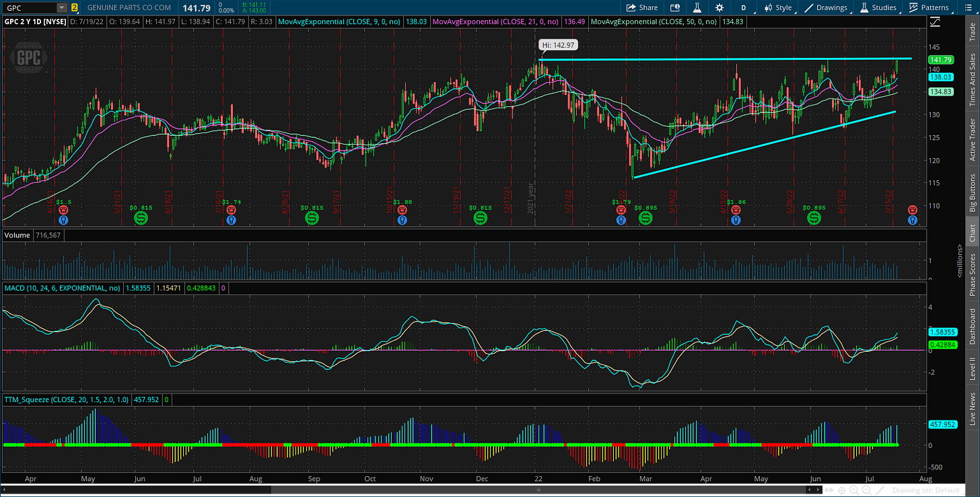Click the $1.5 earnings phone icon

tap(63, 210)
